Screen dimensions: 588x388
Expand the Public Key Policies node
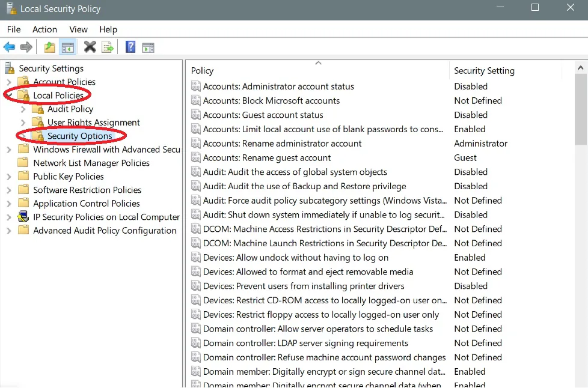(x=9, y=177)
